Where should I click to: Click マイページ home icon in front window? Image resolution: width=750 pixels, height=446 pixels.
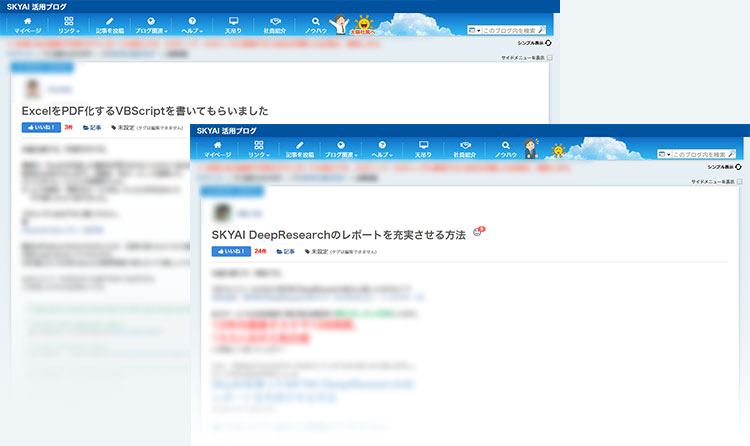[217, 150]
